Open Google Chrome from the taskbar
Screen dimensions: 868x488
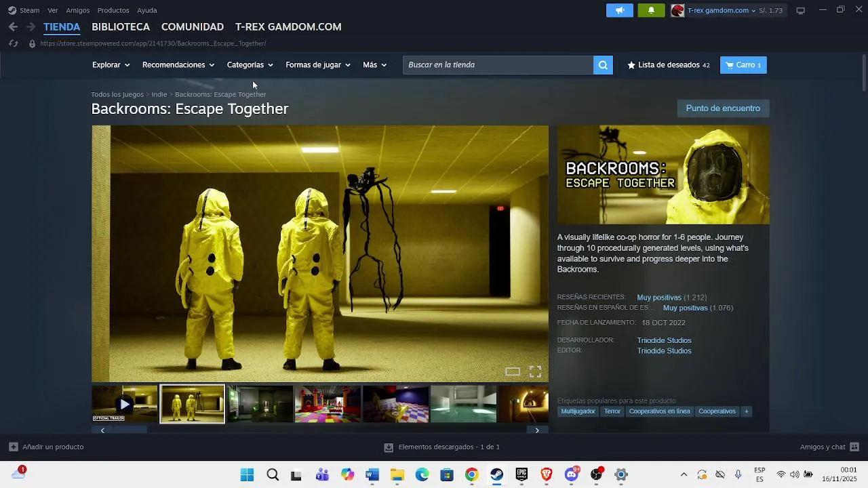[x=471, y=474]
